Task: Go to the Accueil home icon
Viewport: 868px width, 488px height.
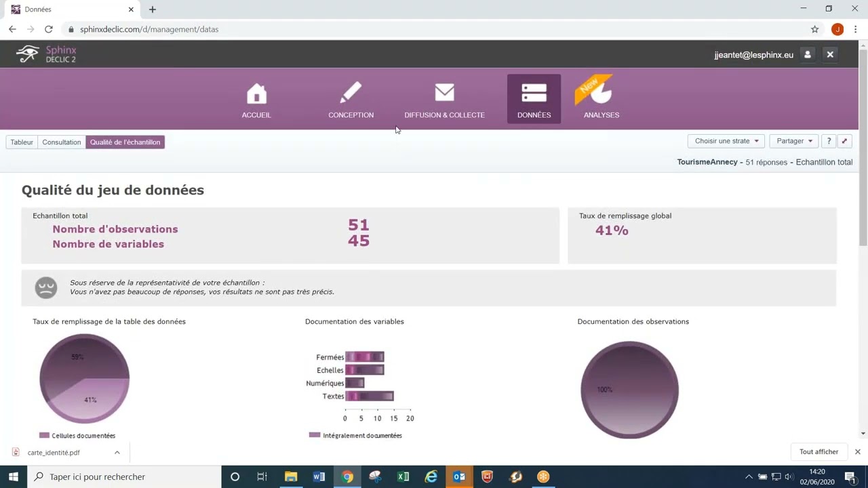Action: pyautogui.click(x=256, y=93)
